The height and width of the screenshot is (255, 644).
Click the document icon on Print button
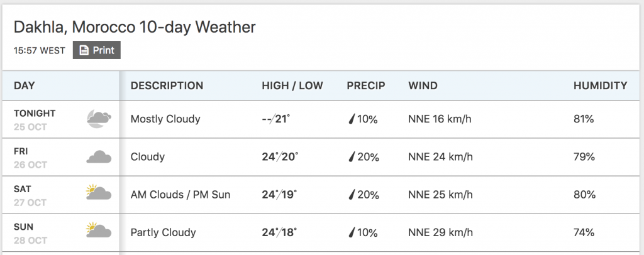click(84, 50)
